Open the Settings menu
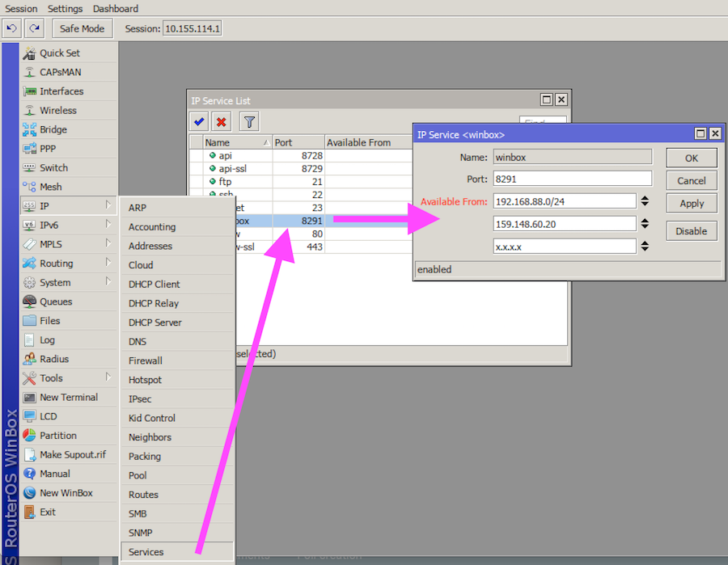 (x=65, y=8)
